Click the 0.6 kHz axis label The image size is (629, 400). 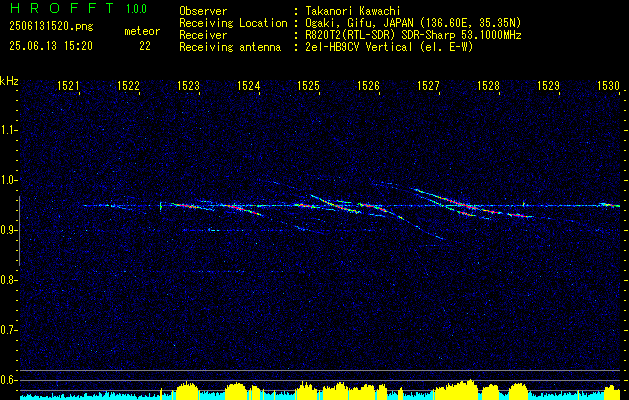tap(8, 380)
